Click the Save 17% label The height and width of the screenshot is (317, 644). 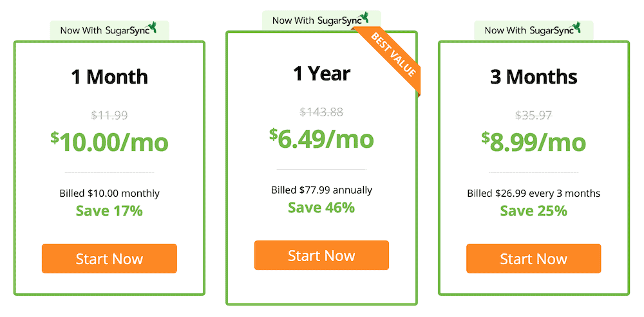pyautogui.click(x=109, y=210)
